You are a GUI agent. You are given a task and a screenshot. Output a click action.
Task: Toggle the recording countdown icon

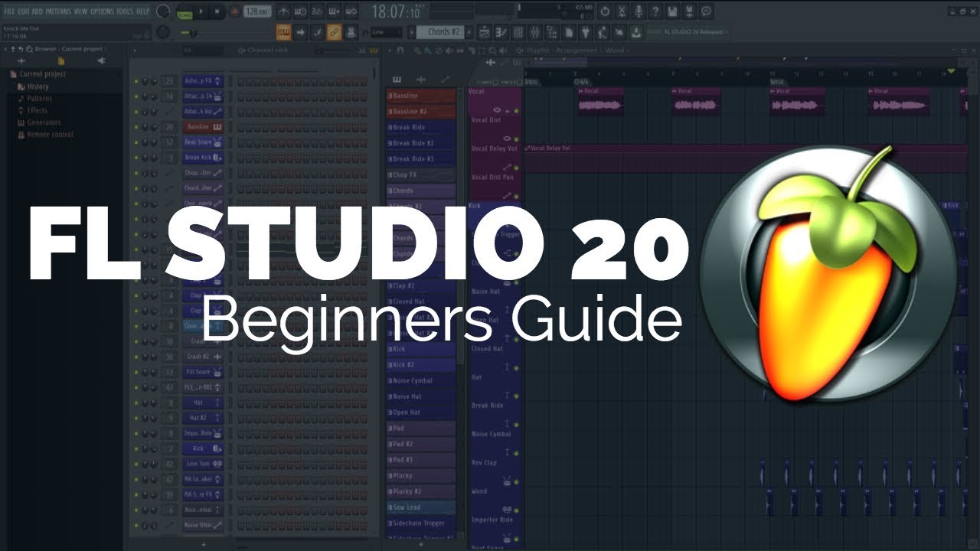tap(317, 11)
